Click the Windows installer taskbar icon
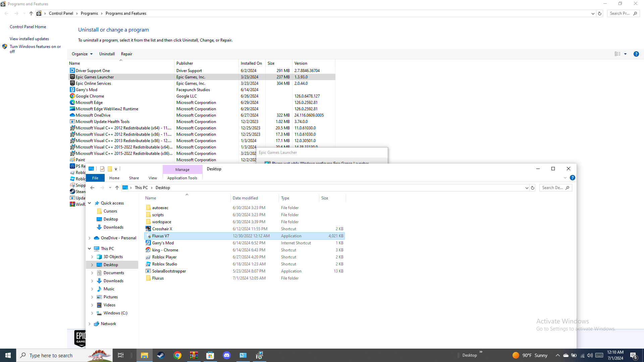The height and width of the screenshot is (362, 644). 260,355
